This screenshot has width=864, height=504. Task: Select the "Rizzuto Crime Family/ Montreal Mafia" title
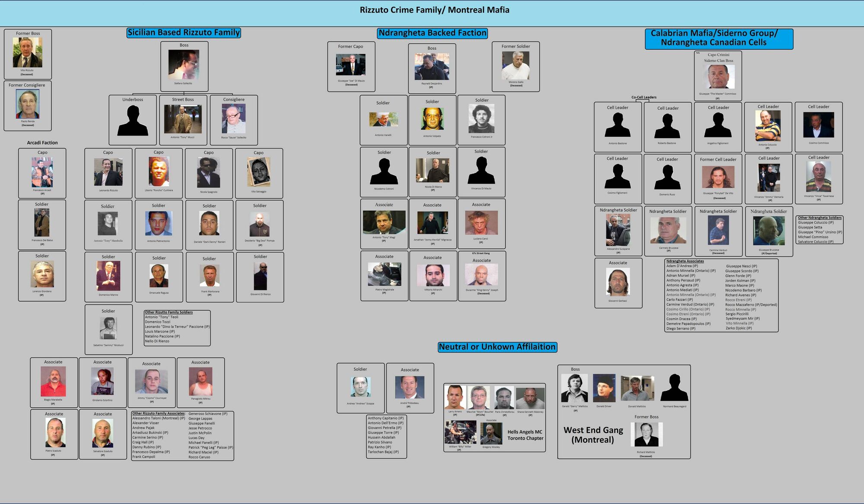pyautogui.click(x=435, y=10)
